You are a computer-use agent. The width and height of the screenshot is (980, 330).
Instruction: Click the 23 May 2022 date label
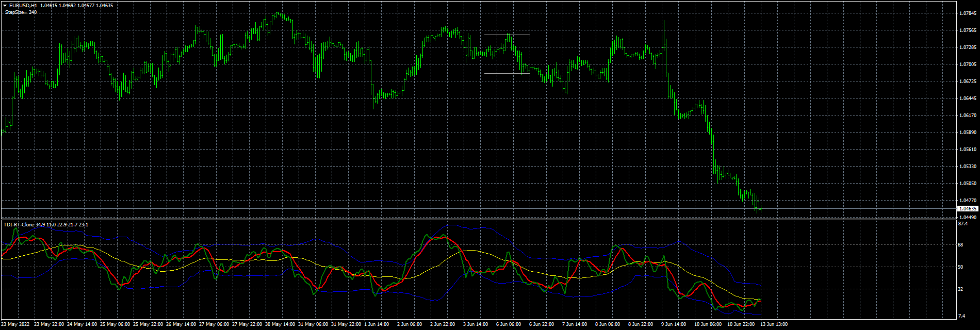click(15, 324)
